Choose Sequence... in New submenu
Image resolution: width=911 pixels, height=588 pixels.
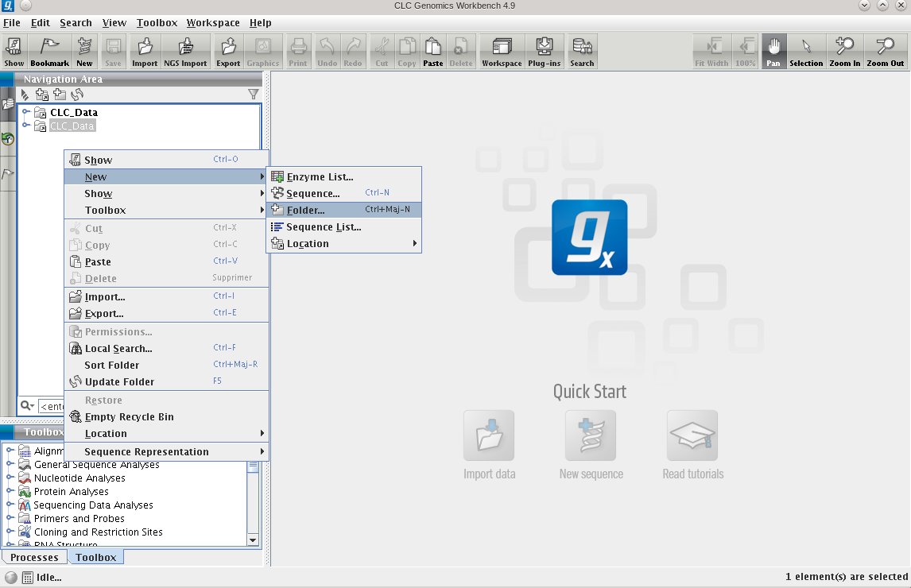[x=344, y=193]
